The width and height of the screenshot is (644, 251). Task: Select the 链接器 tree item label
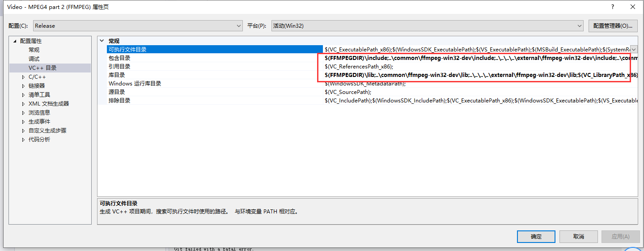37,86
